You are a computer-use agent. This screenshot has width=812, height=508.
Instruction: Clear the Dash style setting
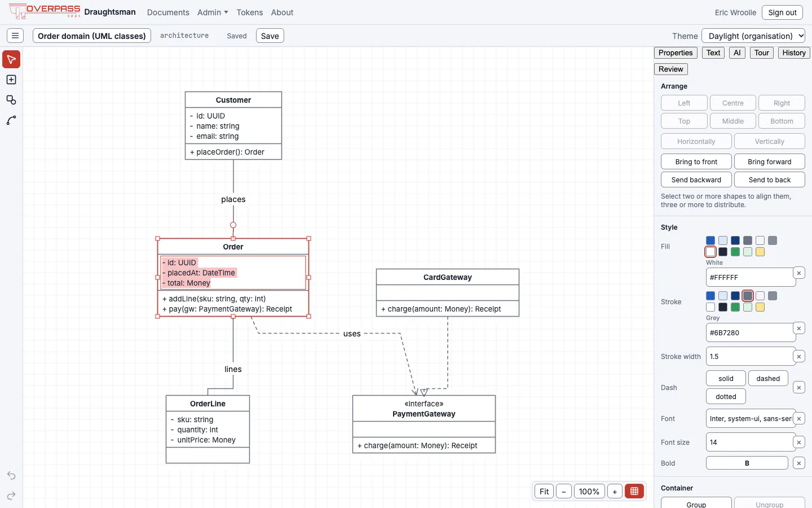pyautogui.click(x=799, y=387)
